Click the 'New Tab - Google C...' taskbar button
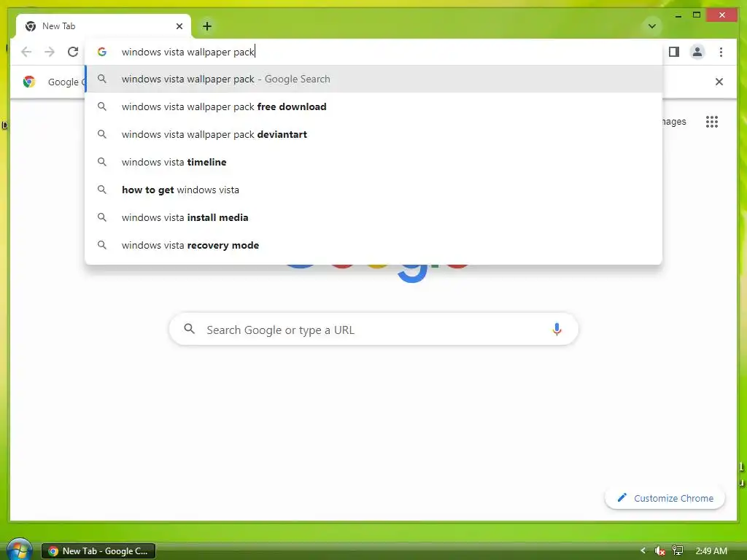 pyautogui.click(x=98, y=551)
